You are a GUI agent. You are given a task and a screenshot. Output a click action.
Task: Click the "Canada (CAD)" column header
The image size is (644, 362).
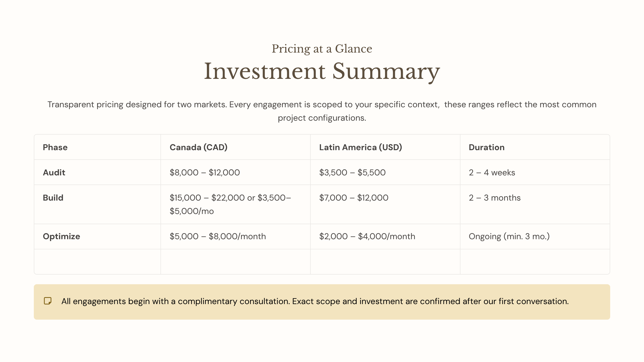199,147
